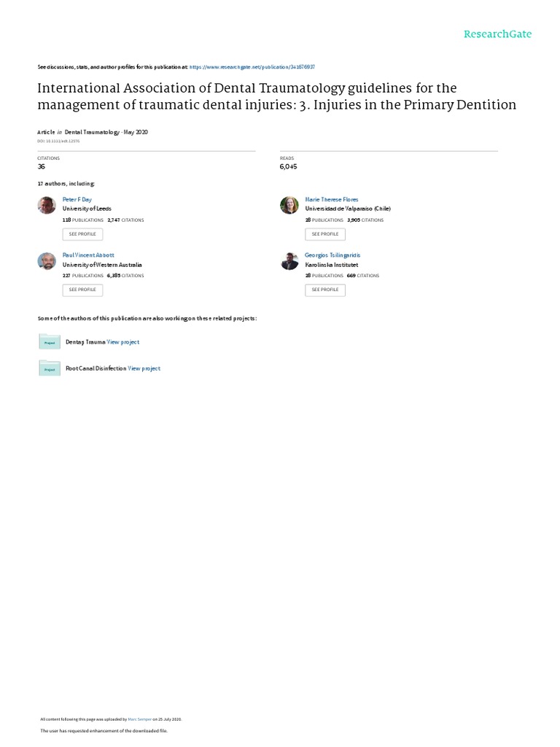
Task: Open the Georgios Tsilingaridis author link
Action: [x=332, y=255]
